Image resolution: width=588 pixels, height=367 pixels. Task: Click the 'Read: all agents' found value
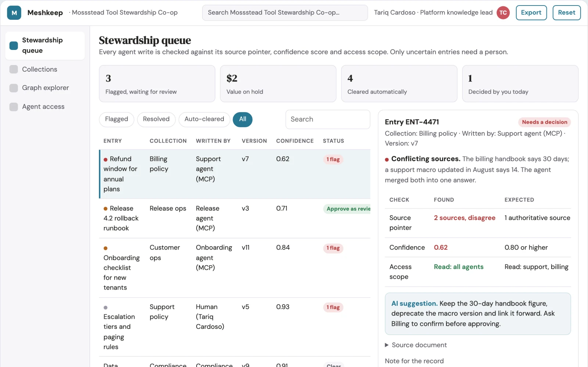459,267
